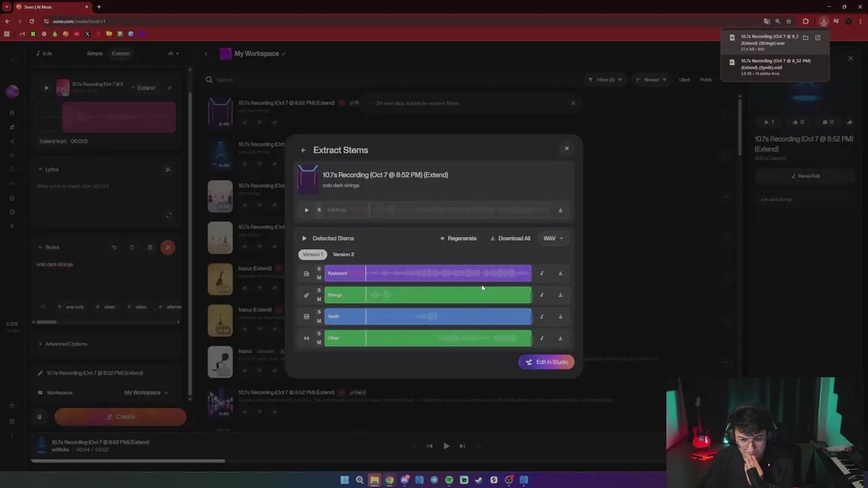Get MIDI for Other stem (note icon)
The image size is (868, 488).
[x=541, y=338]
